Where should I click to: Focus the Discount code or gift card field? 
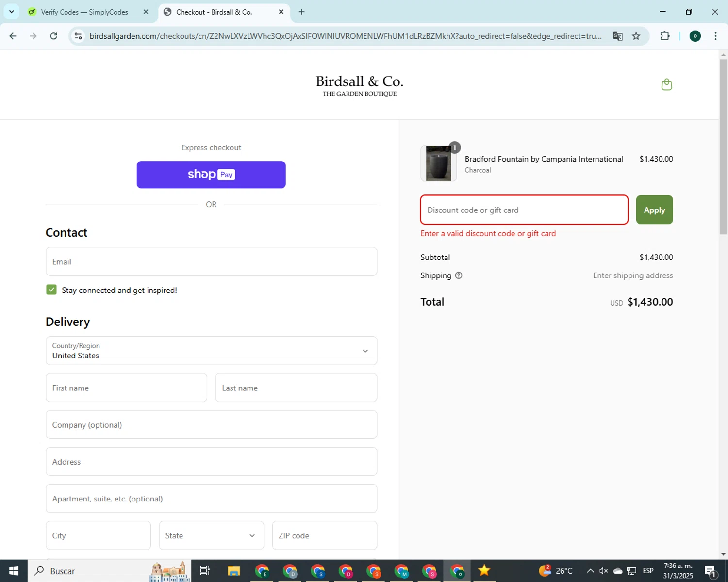(x=524, y=210)
